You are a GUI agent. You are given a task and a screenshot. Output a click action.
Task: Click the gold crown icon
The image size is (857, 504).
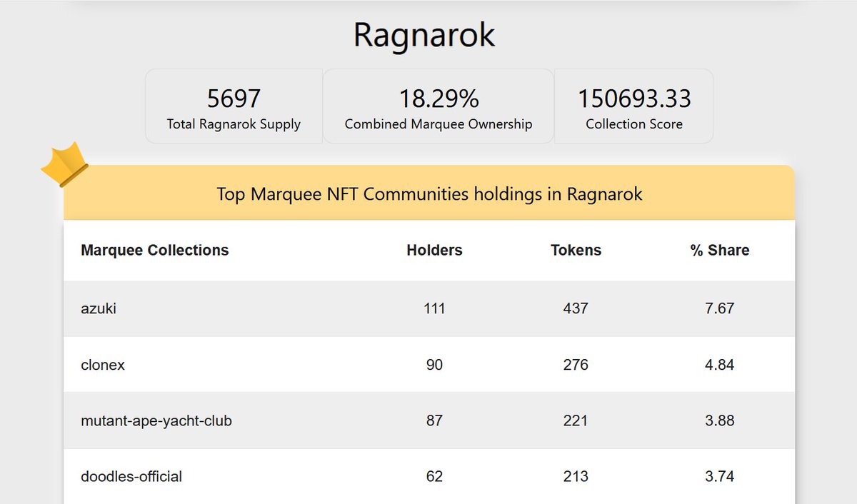64,165
